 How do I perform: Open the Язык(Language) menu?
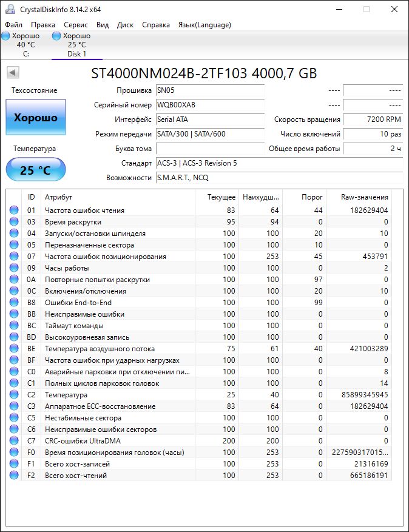pyautogui.click(x=204, y=25)
